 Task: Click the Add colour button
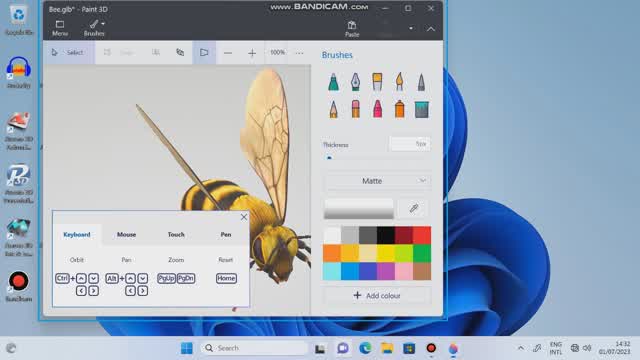(x=377, y=296)
